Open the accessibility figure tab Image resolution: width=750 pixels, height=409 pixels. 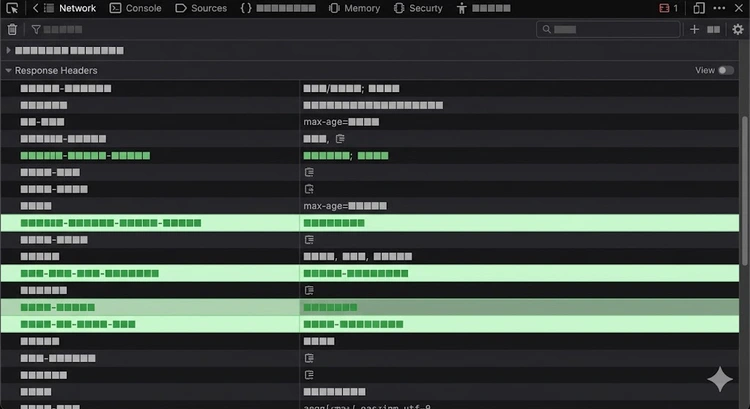[483, 8]
